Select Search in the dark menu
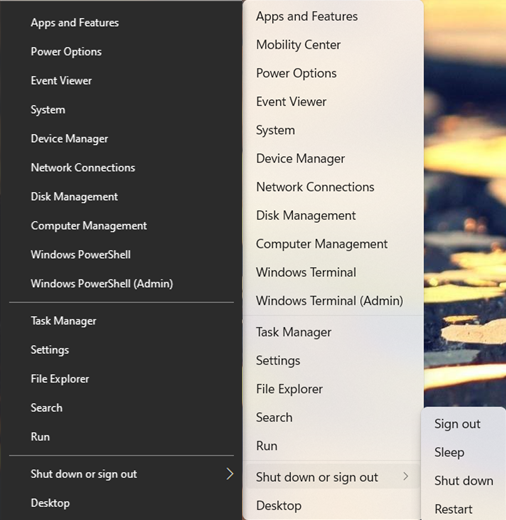 [x=46, y=408]
